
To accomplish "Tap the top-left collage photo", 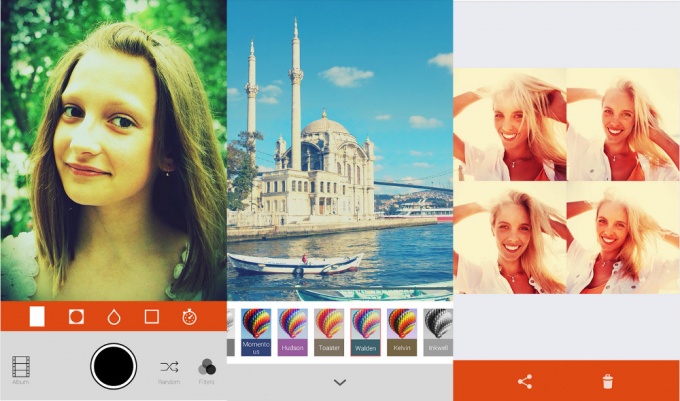I will 510,124.
